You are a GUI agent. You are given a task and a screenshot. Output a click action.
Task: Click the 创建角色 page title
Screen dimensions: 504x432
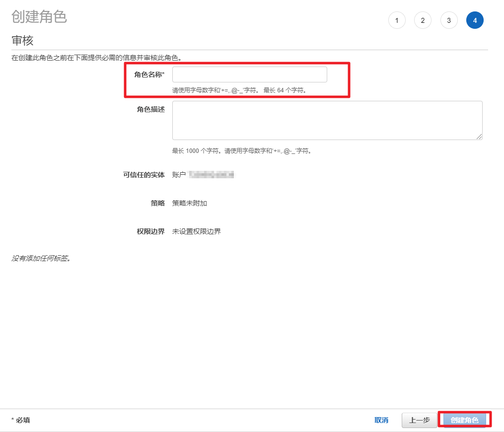coord(39,17)
